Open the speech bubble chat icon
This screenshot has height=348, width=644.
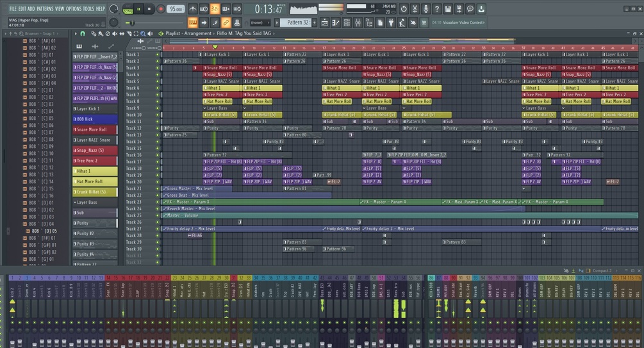[470, 8]
